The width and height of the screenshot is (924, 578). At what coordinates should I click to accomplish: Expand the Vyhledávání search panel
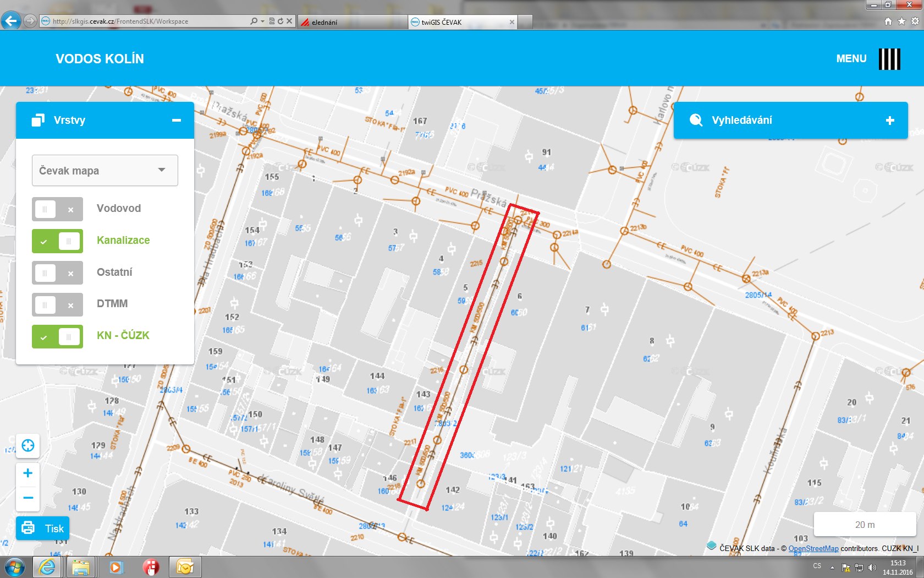click(890, 121)
